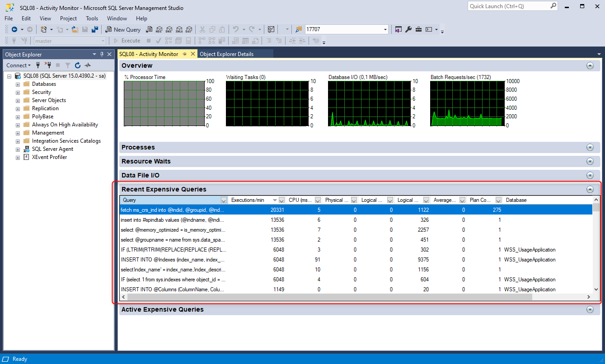Click the Save All disks icon

pos(95,29)
